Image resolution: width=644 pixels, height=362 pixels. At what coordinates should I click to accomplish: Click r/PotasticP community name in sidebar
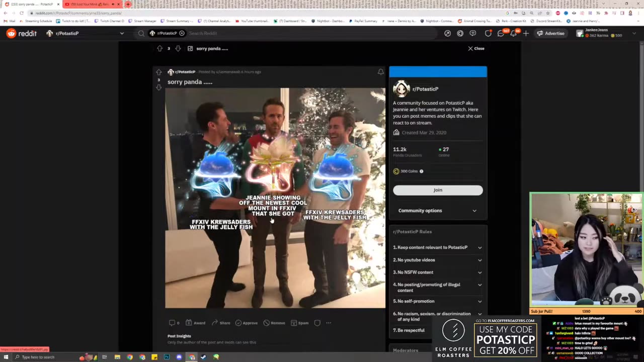click(425, 89)
